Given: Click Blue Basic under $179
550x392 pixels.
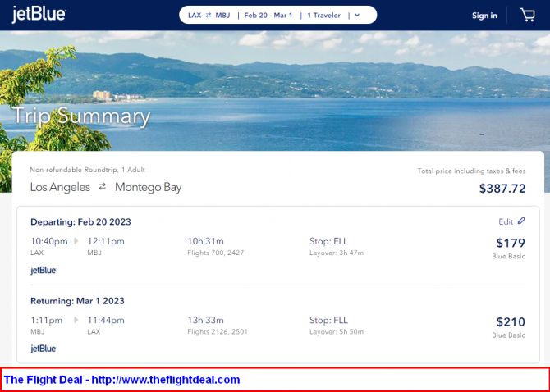Looking at the screenshot, I should click(x=509, y=257).
